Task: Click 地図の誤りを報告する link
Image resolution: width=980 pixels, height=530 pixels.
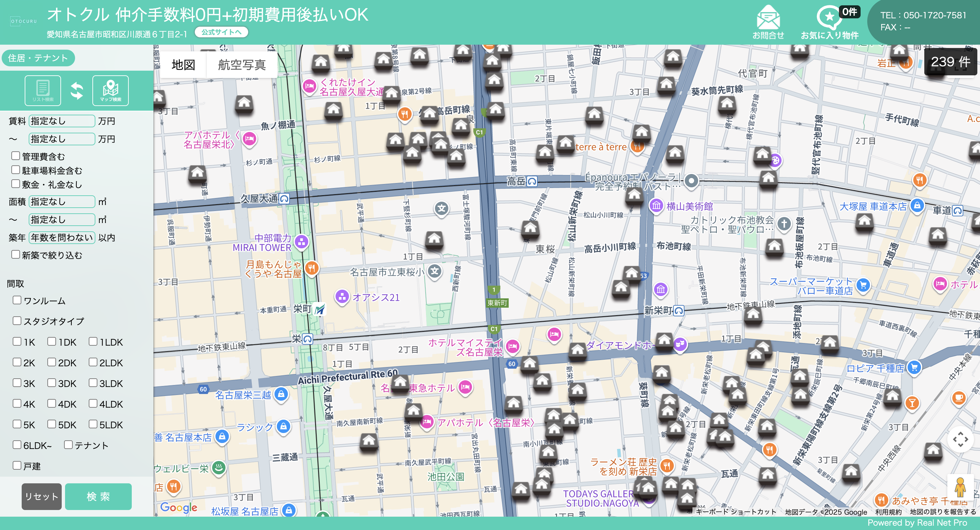Action: point(943,512)
